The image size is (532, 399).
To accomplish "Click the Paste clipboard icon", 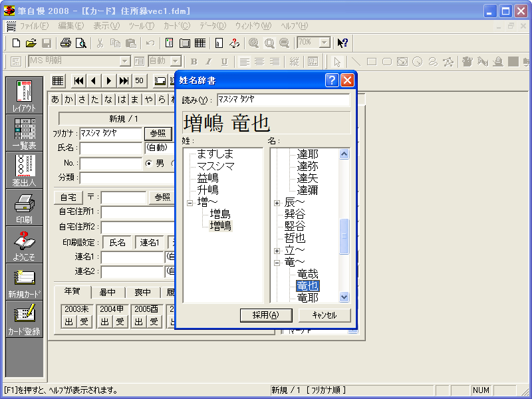I will (x=130, y=43).
